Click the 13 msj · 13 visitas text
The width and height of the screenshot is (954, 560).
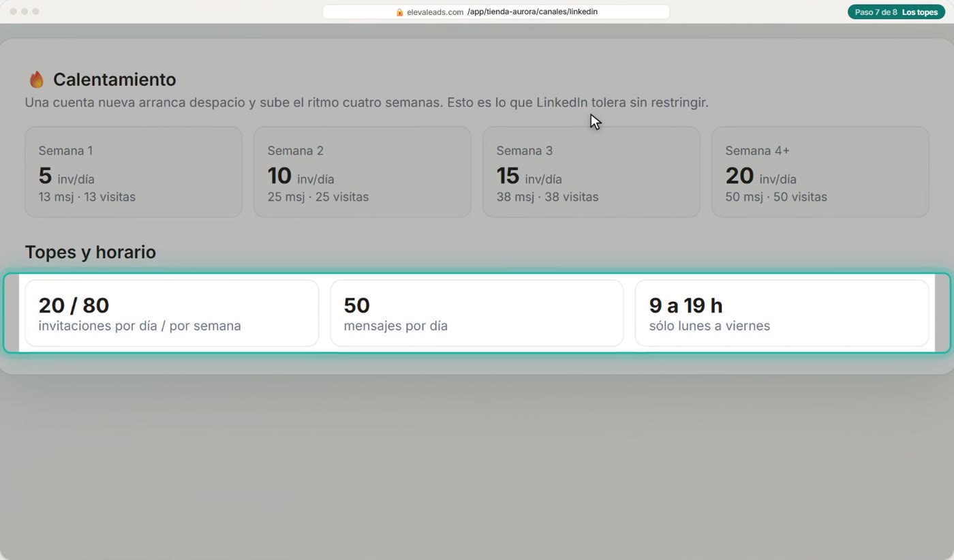[87, 197]
